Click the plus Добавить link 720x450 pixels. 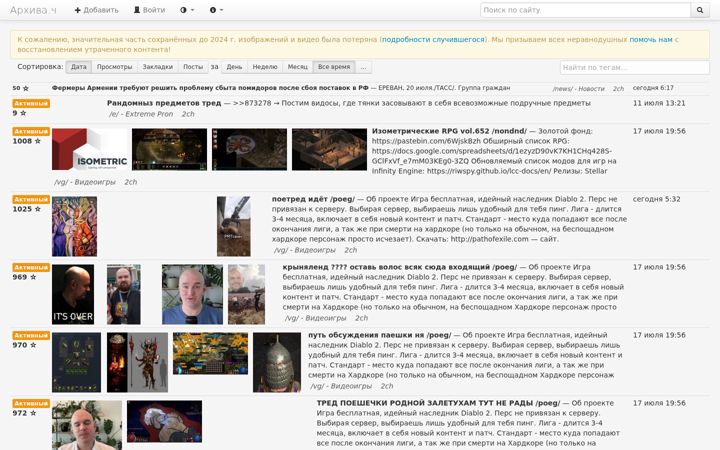pos(96,10)
